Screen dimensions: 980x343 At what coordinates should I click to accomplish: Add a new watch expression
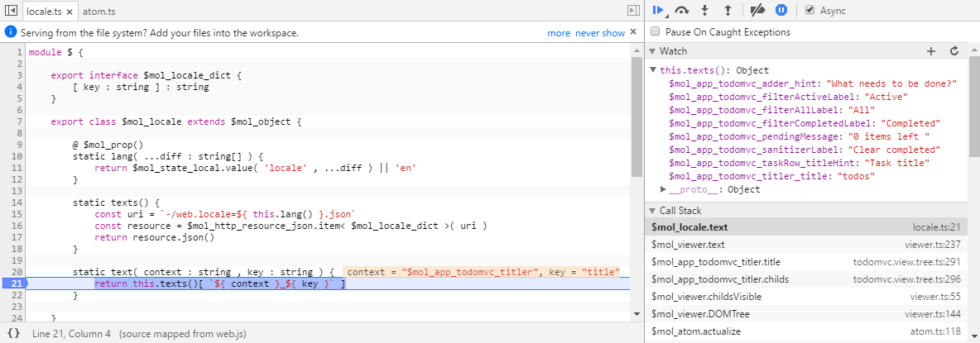tap(931, 51)
